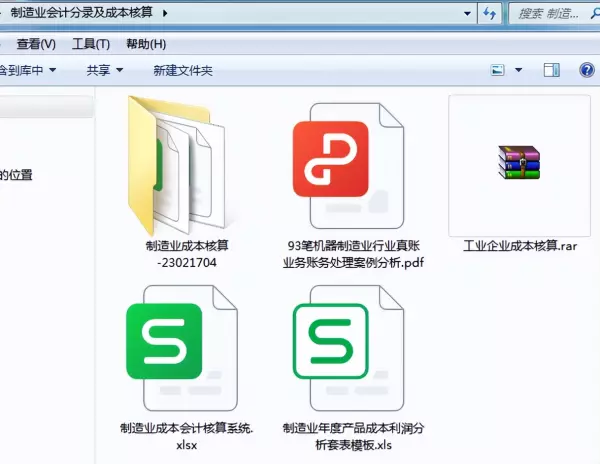Open the 工具(T) menu
The height and width of the screenshot is (464, 600).
pos(91,44)
